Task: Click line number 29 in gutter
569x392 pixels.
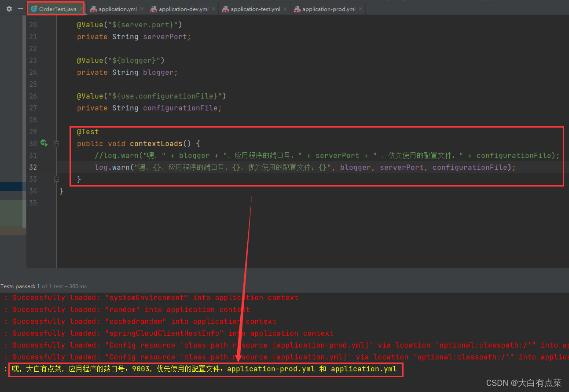Action: pos(33,132)
